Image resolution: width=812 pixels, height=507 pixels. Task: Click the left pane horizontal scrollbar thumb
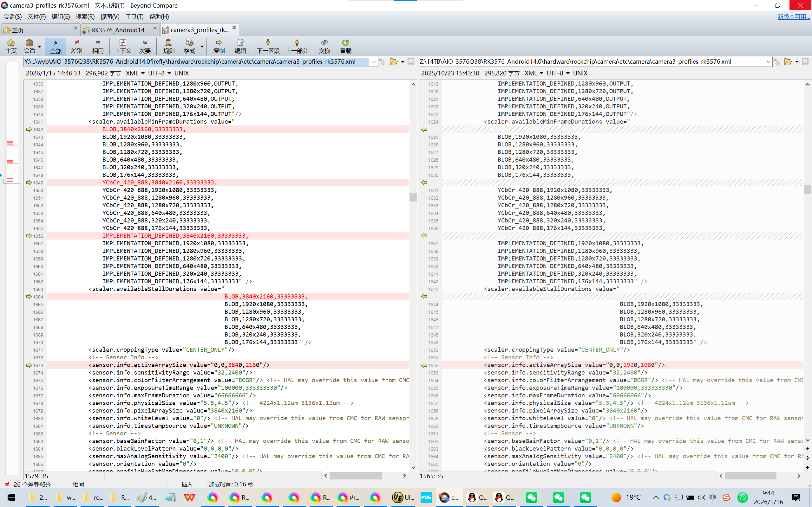[x=356, y=476]
